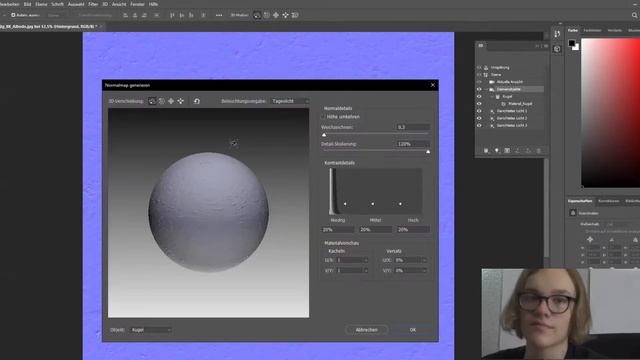Click the scale 3D camera icon in options bar
Image resolution: width=640 pixels, height=360 pixels.
[x=295, y=15]
